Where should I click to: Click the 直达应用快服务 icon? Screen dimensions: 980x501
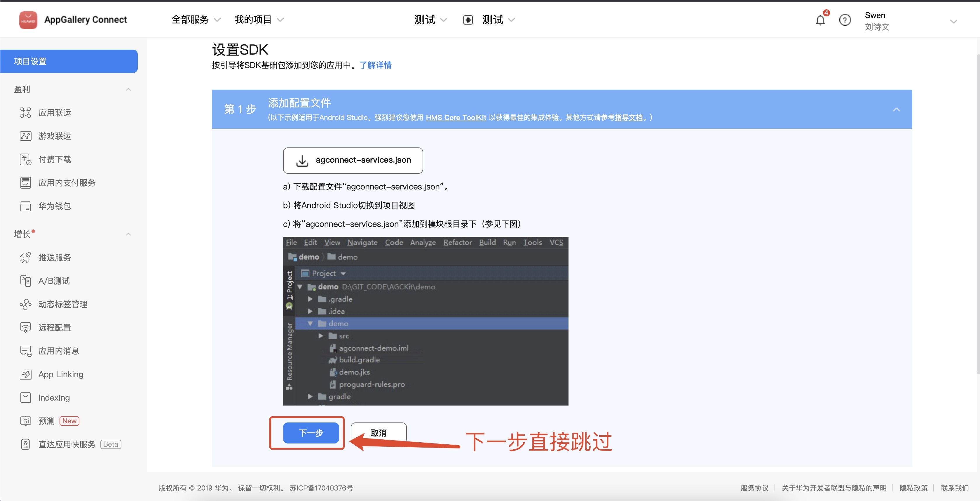click(x=25, y=444)
